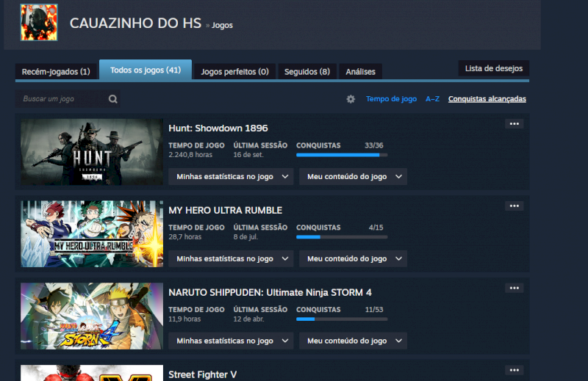The image size is (588, 381).
Task: Click the search magnifier icon
Action: click(x=113, y=99)
